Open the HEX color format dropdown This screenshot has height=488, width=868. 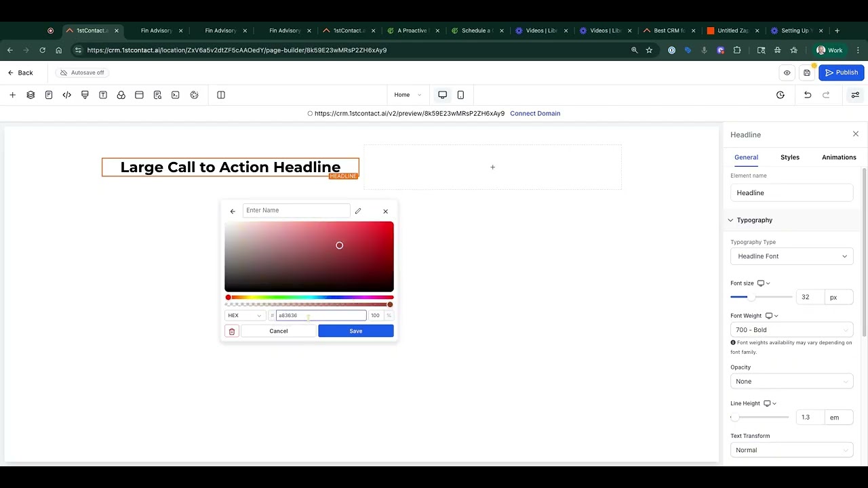coord(245,315)
